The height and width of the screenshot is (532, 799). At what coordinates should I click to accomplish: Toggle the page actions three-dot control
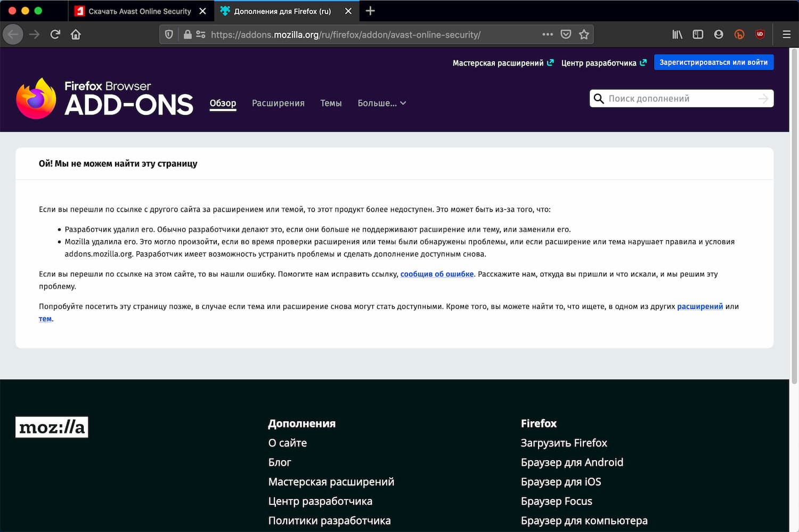click(548, 34)
